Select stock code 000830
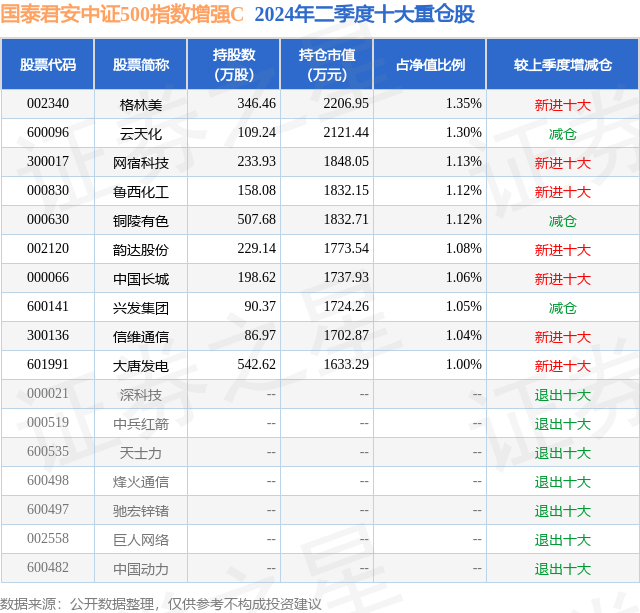This screenshot has height=613, width=640. [48, 191]
